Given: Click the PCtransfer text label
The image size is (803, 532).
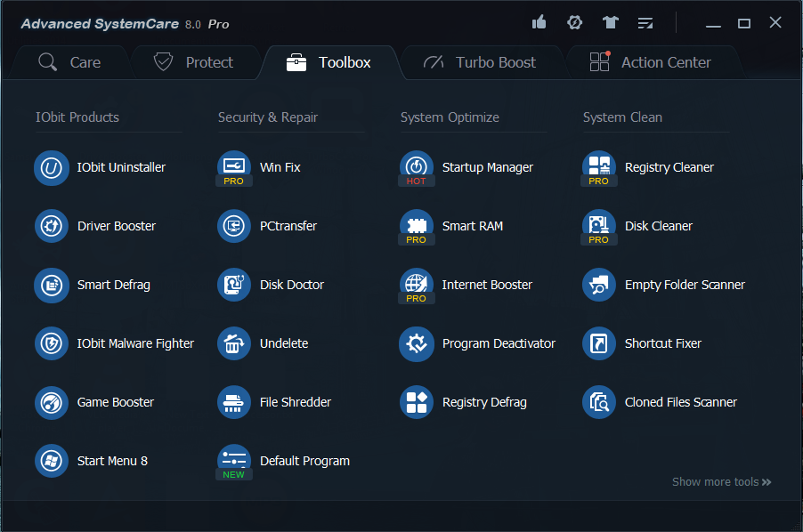Looking at the screenshot, I should [288, 226].
